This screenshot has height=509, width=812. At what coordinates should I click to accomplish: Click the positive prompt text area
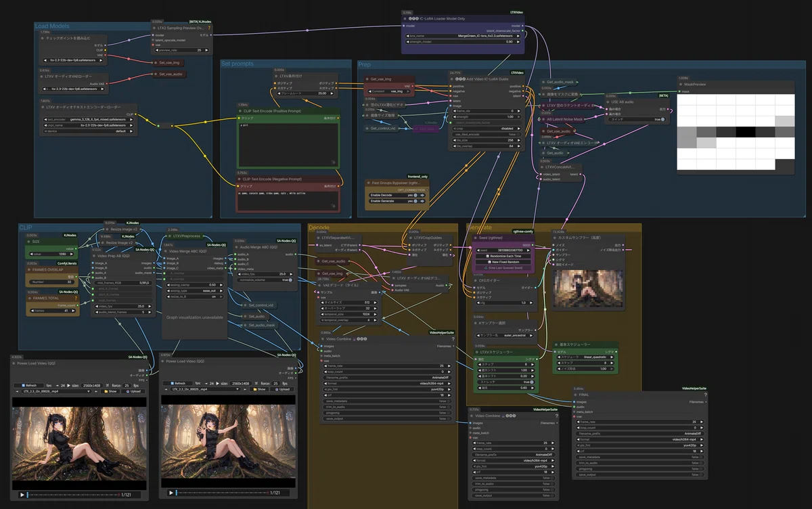289,144
